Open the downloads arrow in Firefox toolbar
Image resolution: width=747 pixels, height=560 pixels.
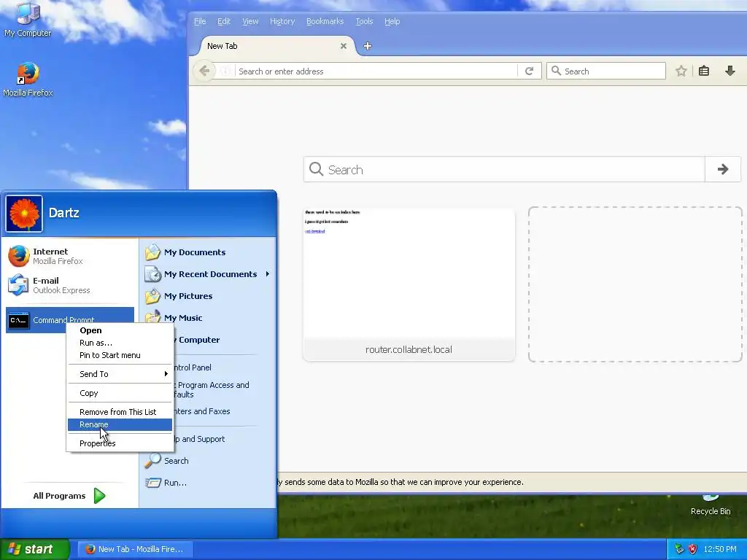click(729, 71)
